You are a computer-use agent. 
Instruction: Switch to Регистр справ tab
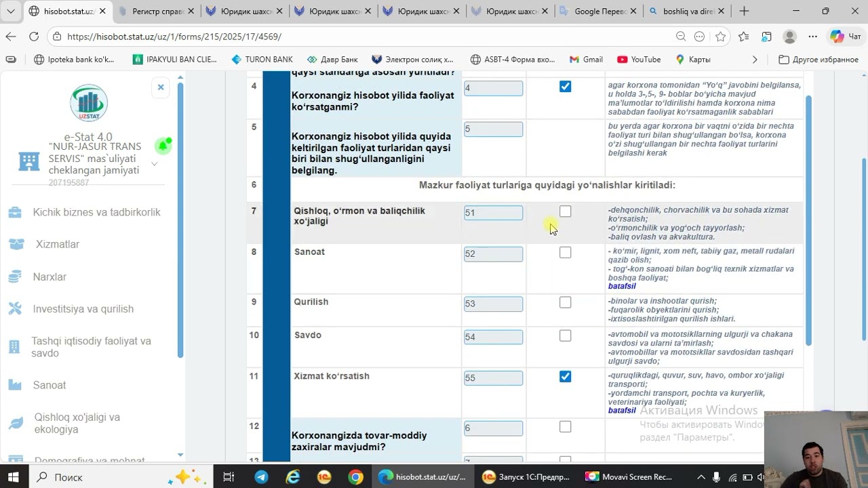click(x=157, y=11)
